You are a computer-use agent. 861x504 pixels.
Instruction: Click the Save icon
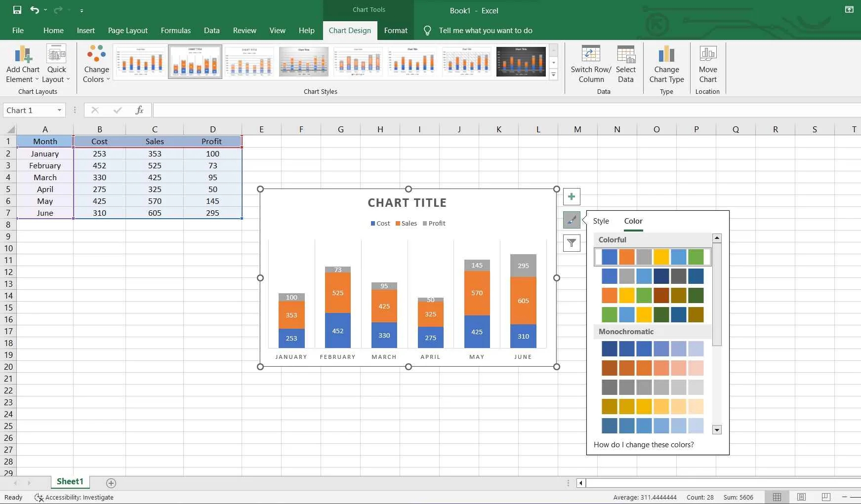(x=18, y=10)
